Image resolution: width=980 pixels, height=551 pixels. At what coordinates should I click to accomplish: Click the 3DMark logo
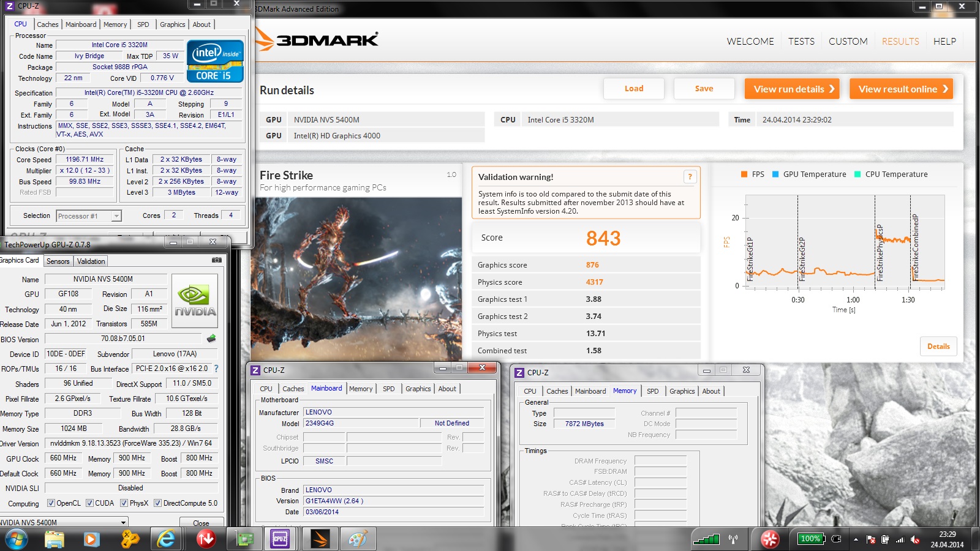[317, 40]
